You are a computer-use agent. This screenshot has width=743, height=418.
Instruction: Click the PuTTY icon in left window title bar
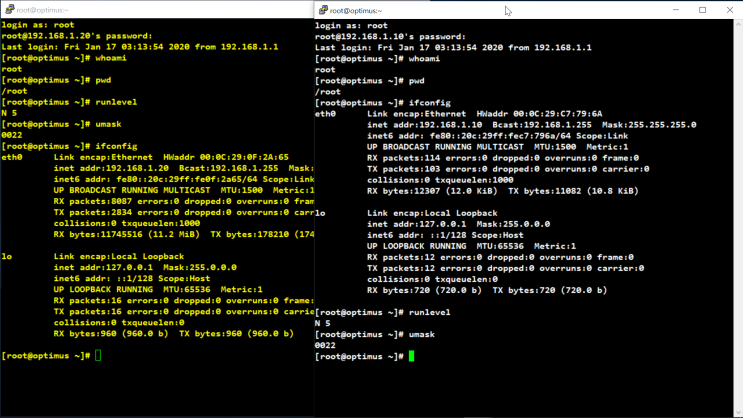pos(9,9)
